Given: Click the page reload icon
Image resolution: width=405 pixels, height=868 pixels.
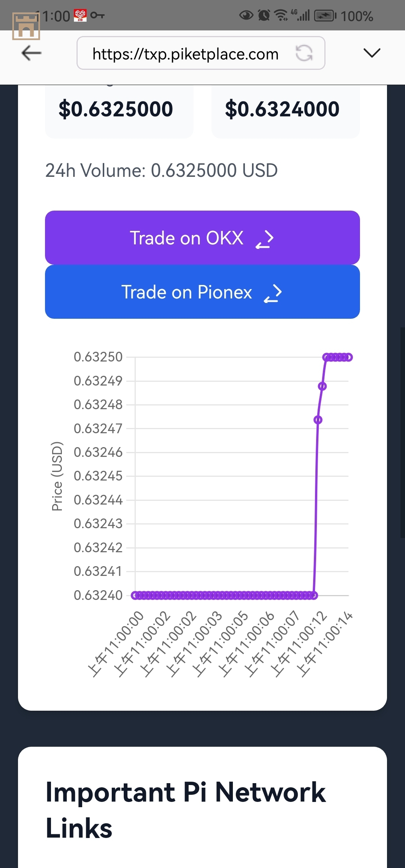Looking at the screenshot, I should (x=304, y=53).
